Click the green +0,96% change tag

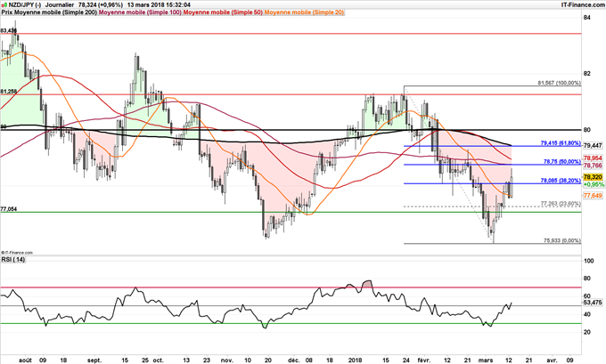point(594,184)
